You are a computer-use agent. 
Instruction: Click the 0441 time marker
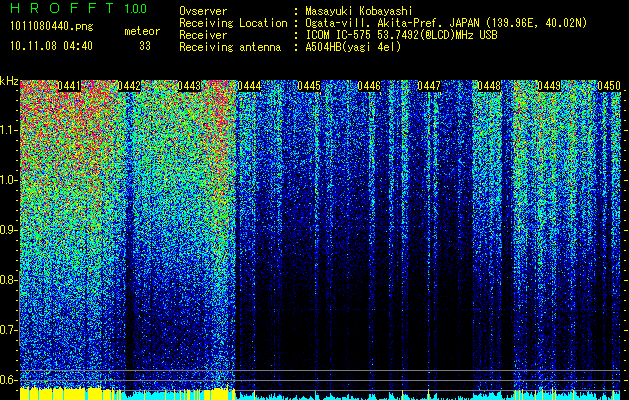point(69,86)
